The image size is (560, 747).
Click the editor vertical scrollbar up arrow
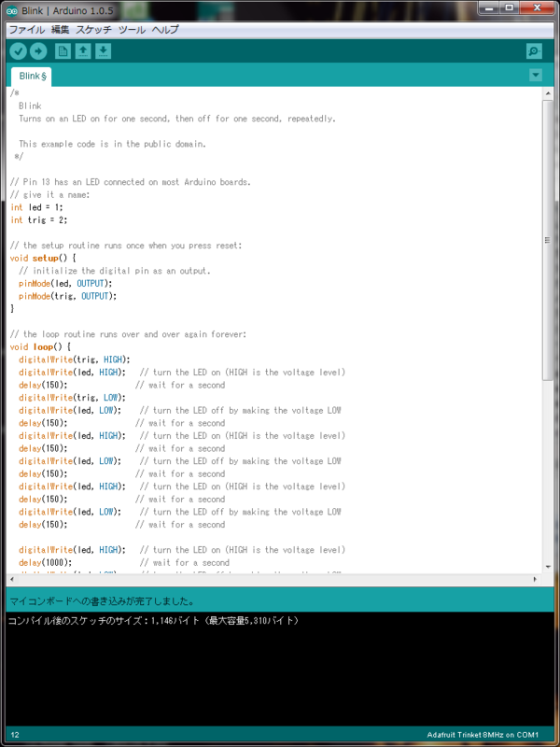coord(548,93)
